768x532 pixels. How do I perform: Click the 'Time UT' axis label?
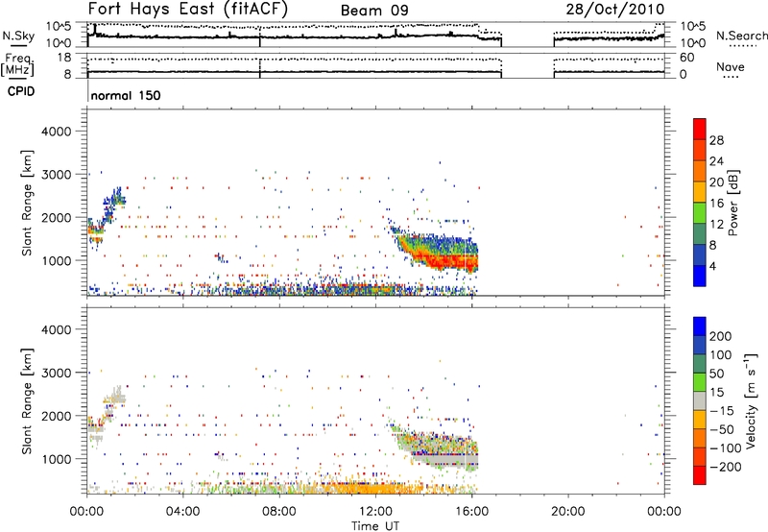pyautogui.click(x=375, y=526)
